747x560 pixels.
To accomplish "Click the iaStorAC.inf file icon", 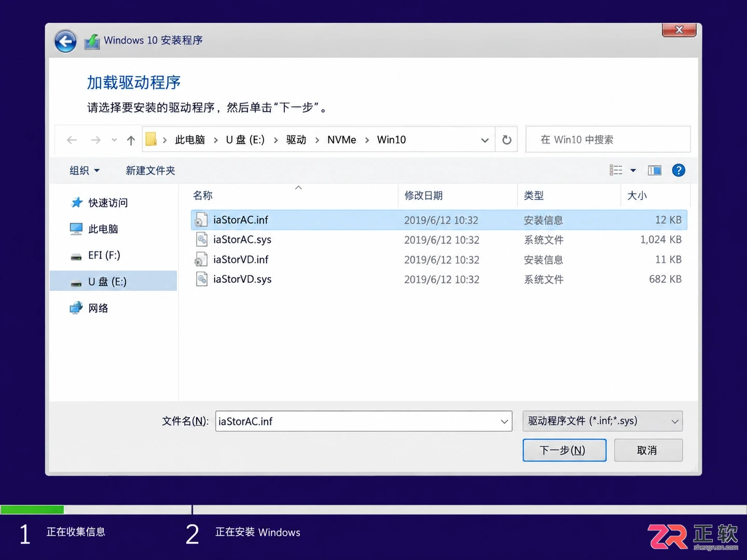I will tap(201, 220).
